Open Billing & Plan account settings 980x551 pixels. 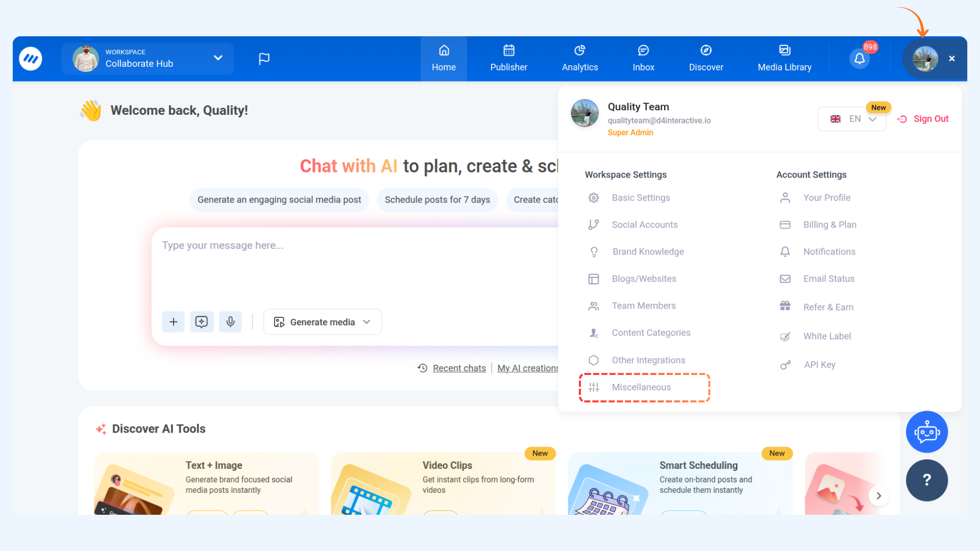tap(829, 224)
